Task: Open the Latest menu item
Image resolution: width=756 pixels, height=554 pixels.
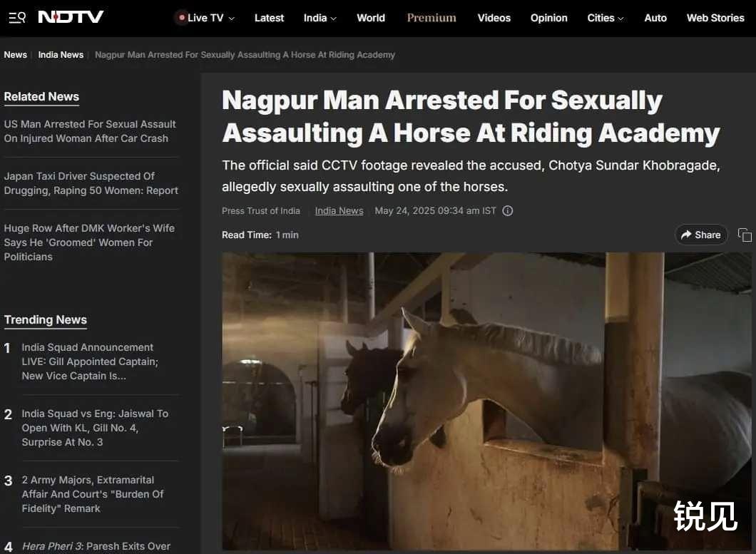Action: tap(269, 18)
